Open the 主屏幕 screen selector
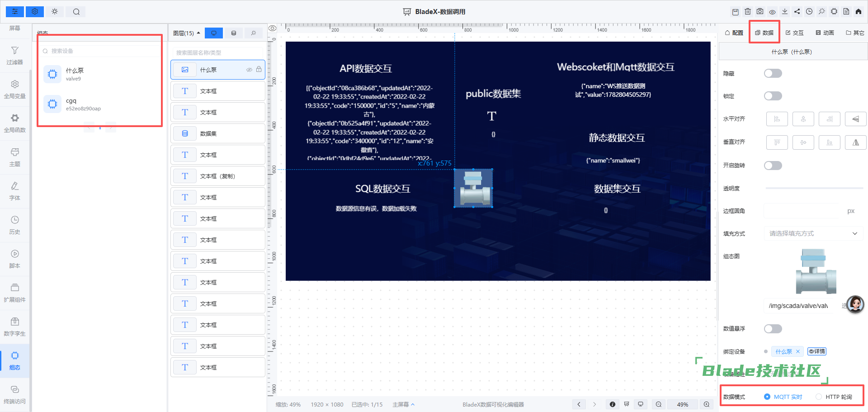This screenshot has height=412, width=868. tap(403, 404)
